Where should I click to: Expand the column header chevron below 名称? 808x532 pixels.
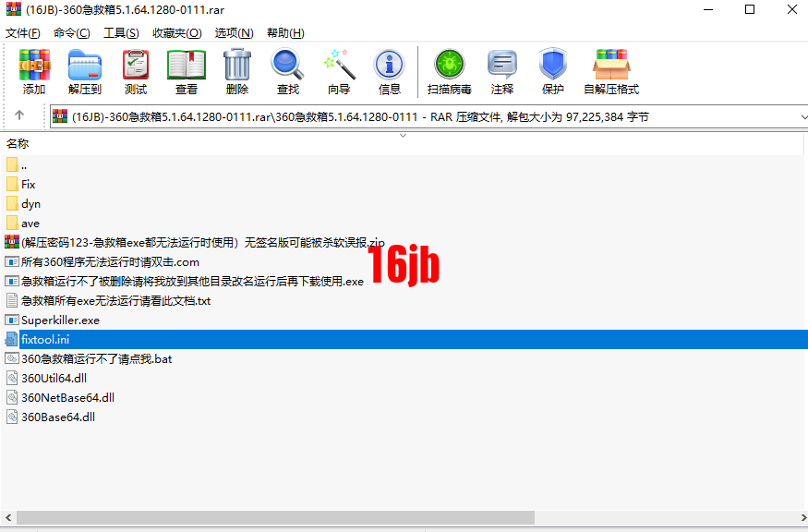402,135
